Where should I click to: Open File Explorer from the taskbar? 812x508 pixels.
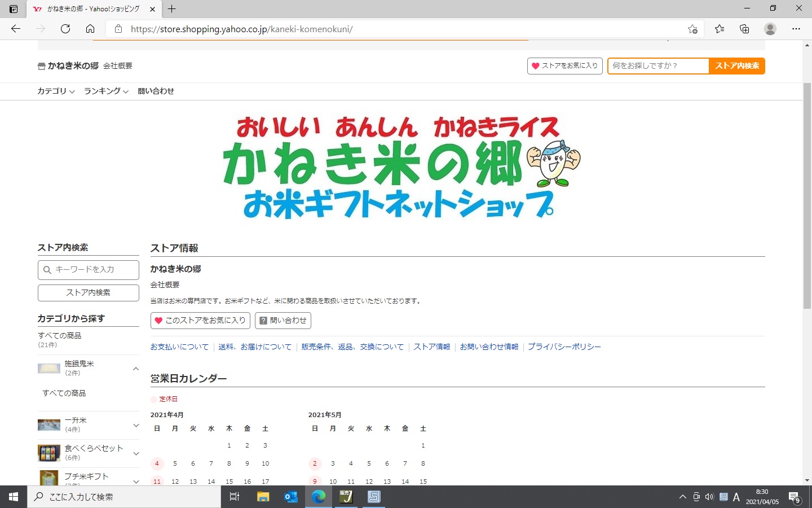(x=263, y=497)
